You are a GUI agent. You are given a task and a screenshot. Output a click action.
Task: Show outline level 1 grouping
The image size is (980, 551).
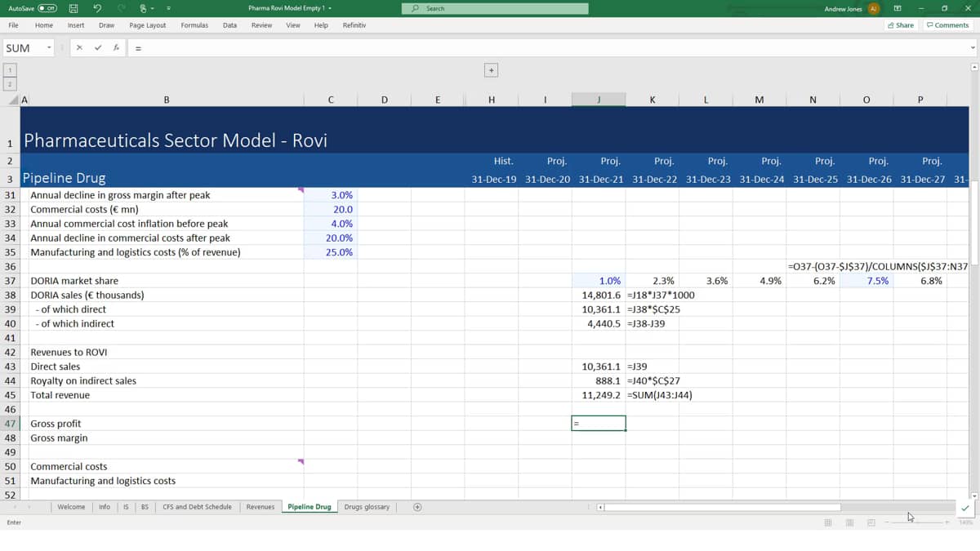tap(10, 70)
